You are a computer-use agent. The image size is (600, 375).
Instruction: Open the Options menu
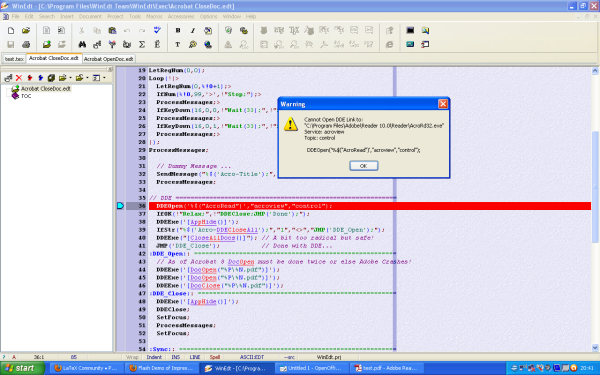pyautogui.click(x=209, y=16)
